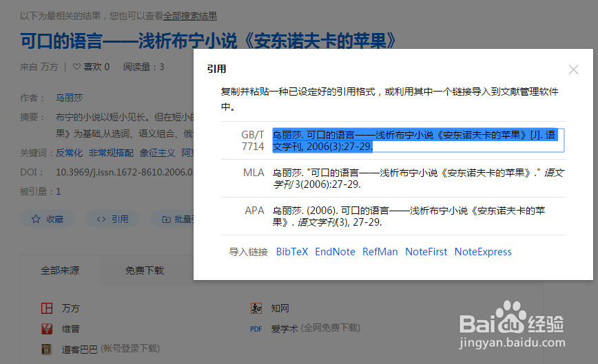Open the 维普 source link
Viewport: 598px width, 364px height.
click(70, 329)
